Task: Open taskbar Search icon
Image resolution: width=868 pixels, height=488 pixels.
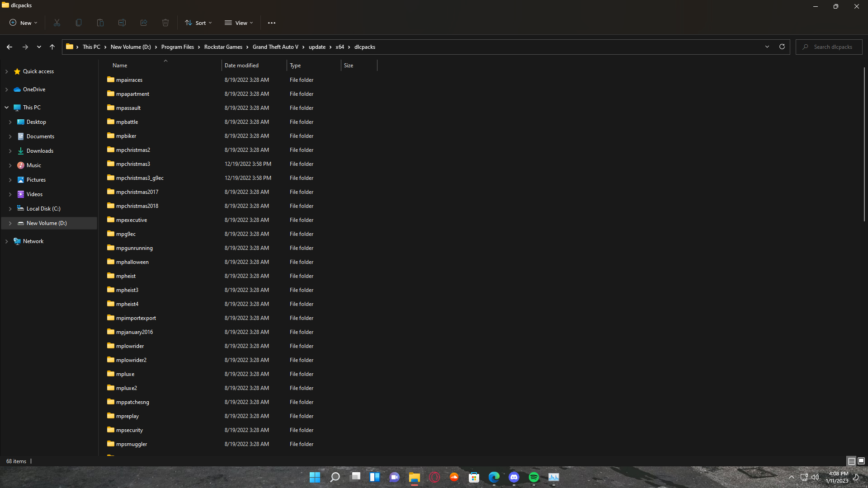Action: point(335,477)
